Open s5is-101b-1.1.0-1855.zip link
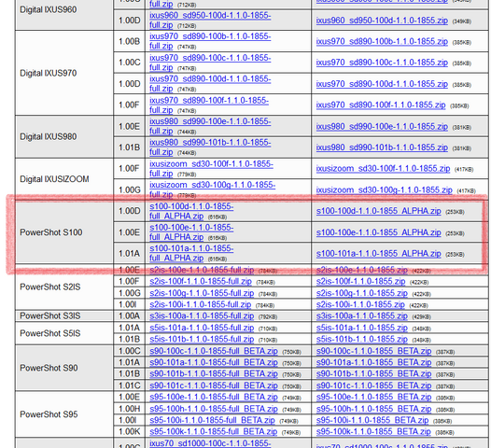 click(361, 340)
